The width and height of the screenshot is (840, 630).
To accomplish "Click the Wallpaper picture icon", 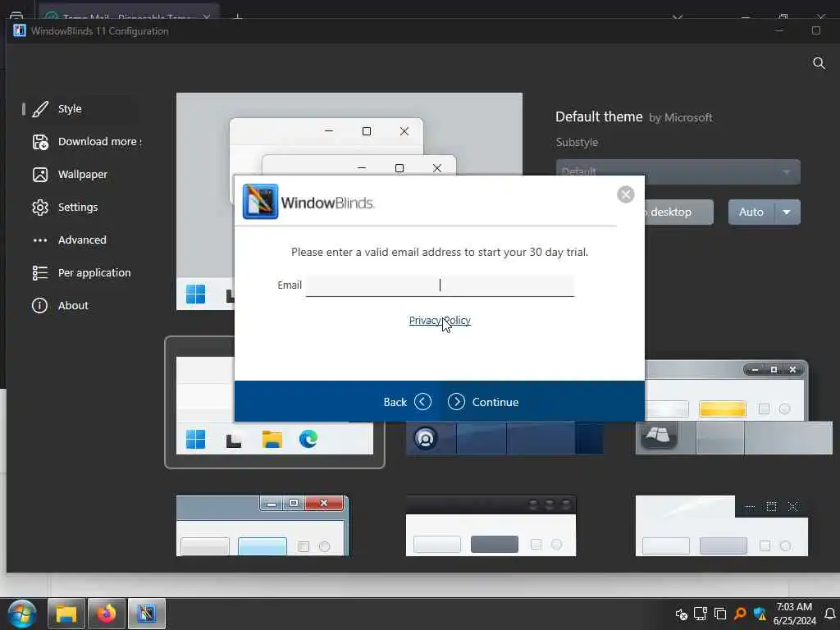I will pos(40,175).
